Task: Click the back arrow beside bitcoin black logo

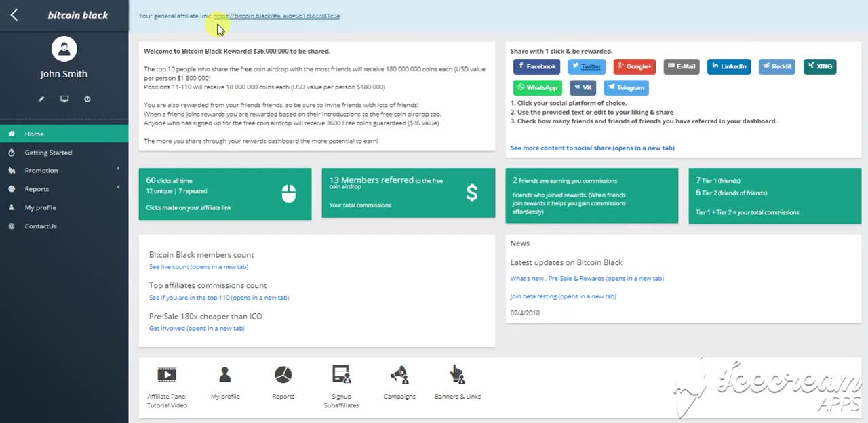Action: click(x=14, y=15)
